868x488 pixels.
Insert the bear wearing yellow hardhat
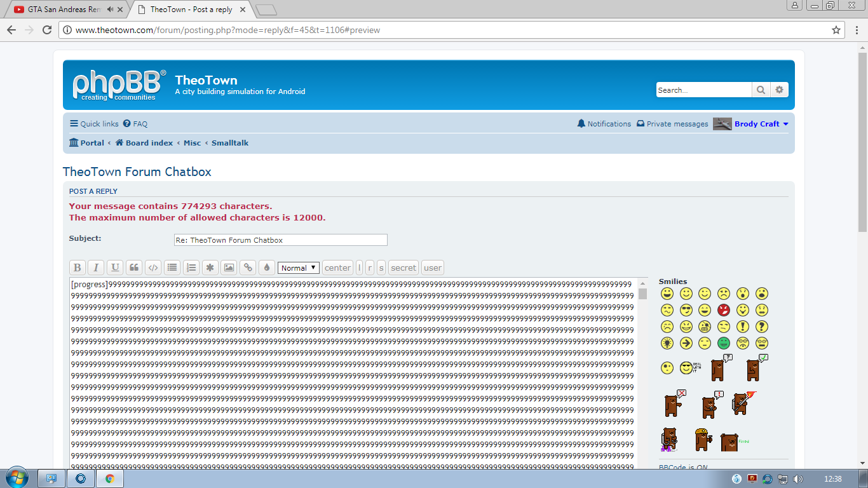click(702, 439)
